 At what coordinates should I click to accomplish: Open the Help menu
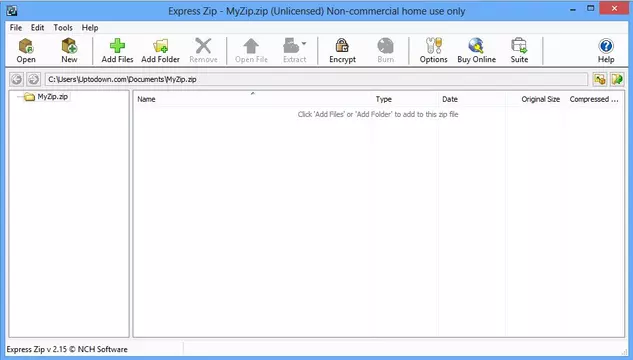pos(90,27)
